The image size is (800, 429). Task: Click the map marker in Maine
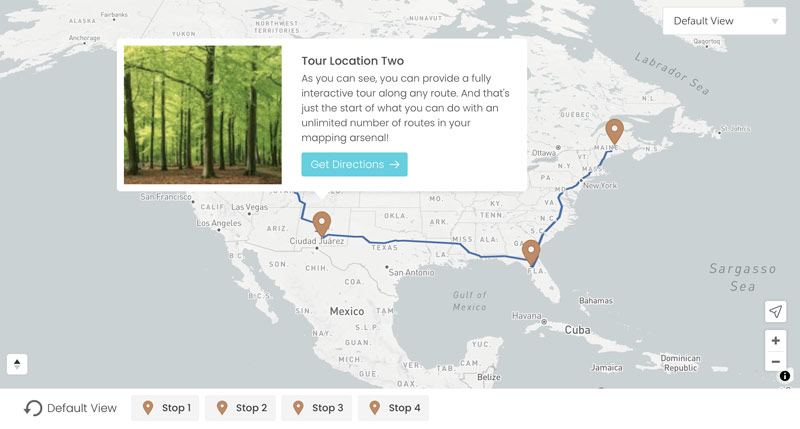pos(615,131)
